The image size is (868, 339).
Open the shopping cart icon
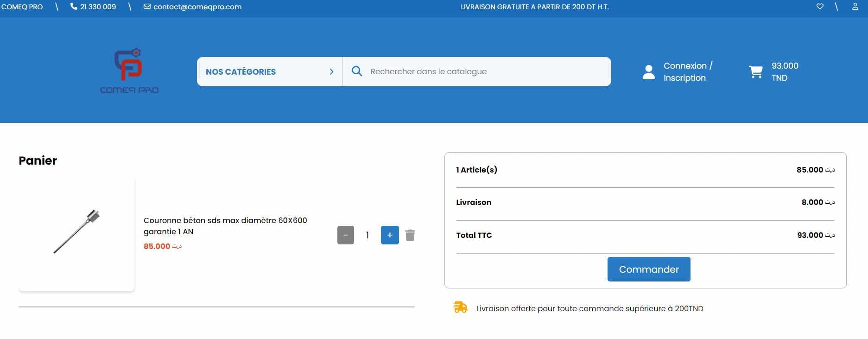756,72
